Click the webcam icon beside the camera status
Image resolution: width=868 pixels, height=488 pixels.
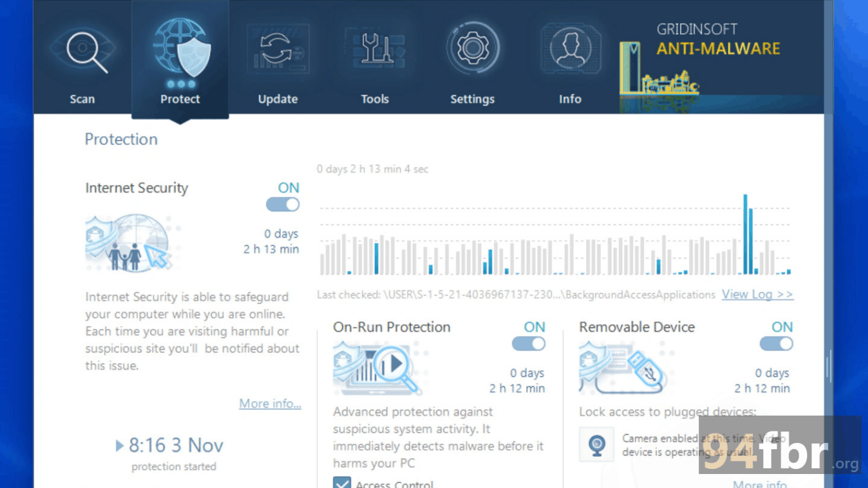597,444
